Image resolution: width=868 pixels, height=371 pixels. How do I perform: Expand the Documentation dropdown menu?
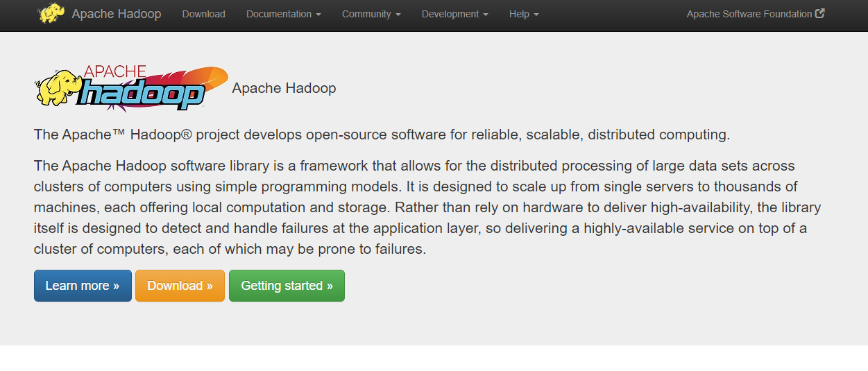[284, 14]
